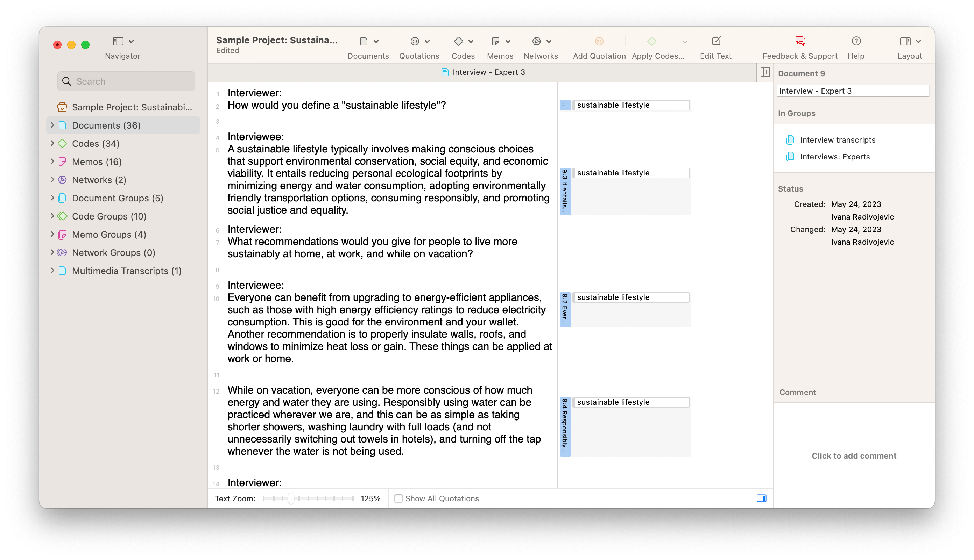Click the red close window button
This screenshot has width=974, height=560.
pos(57,45)
